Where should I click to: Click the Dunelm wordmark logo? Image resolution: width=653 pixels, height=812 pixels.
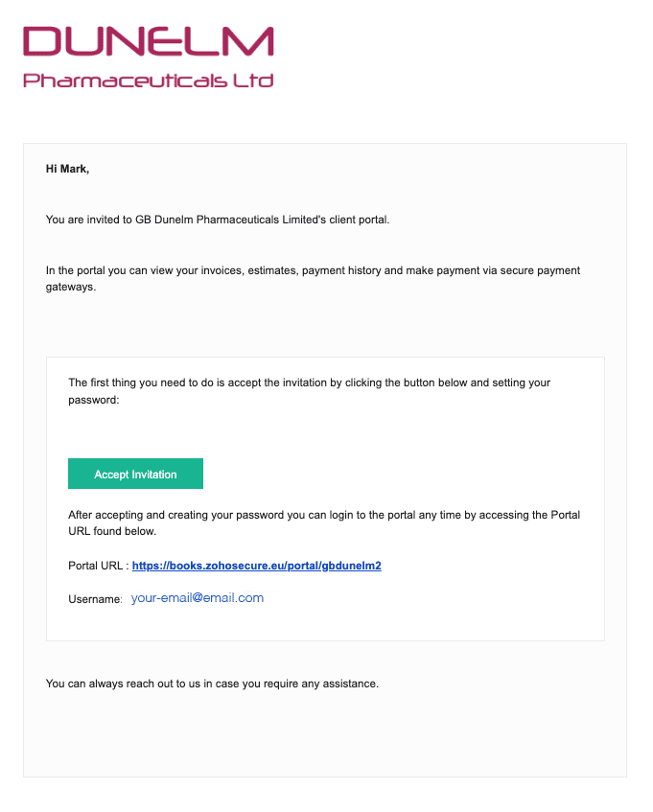pos(149,42)
